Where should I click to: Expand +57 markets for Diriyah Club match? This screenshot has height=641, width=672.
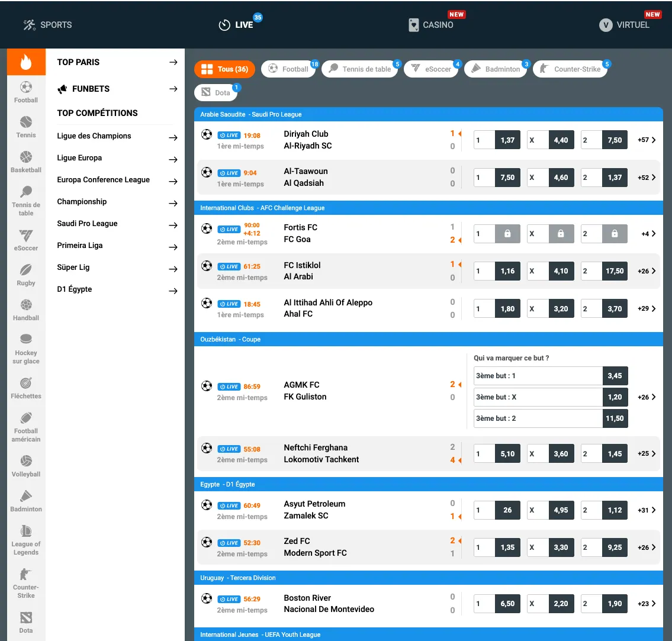tap(647, 140)
